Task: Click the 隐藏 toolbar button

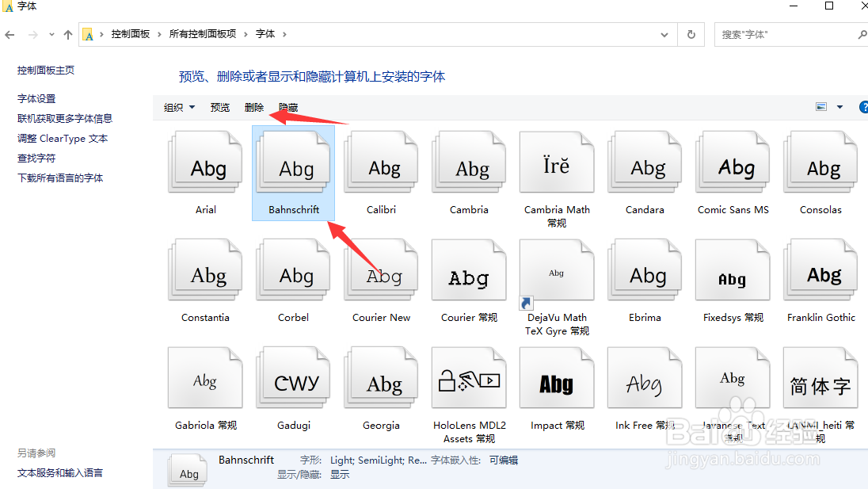Action: click(x=288, y=108)
